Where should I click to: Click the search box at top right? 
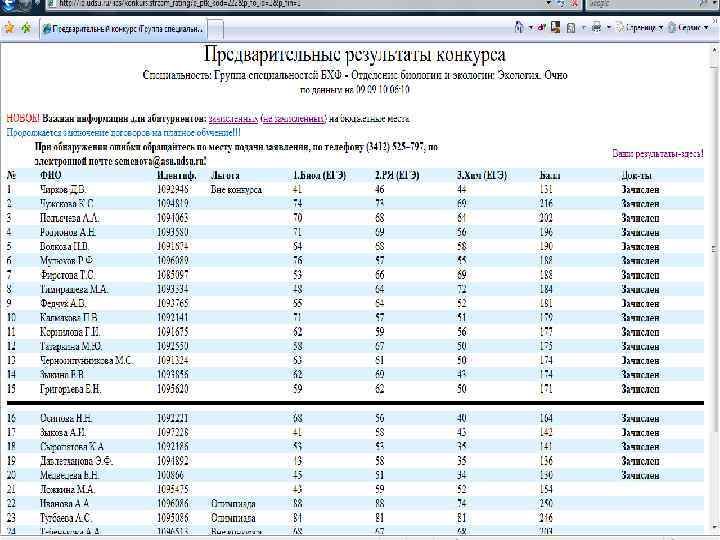tap(643, 3)
